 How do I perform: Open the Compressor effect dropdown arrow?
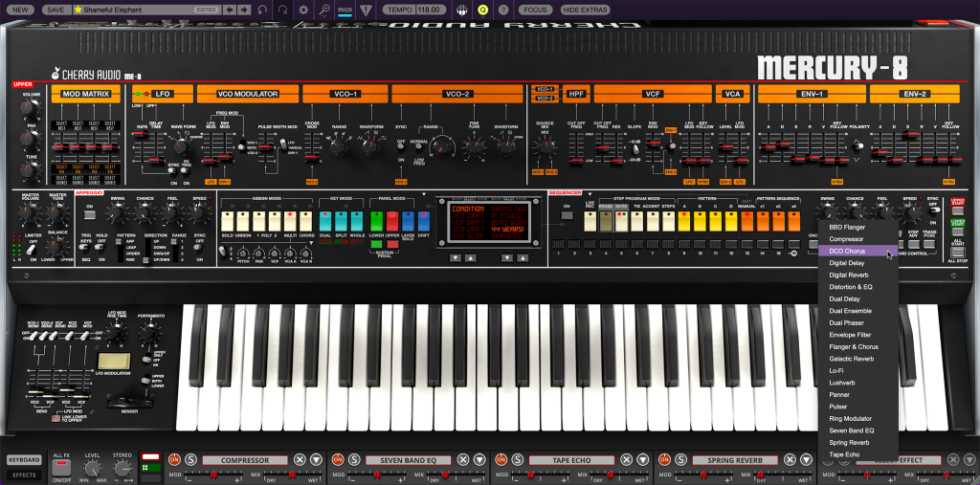point(316,459)
